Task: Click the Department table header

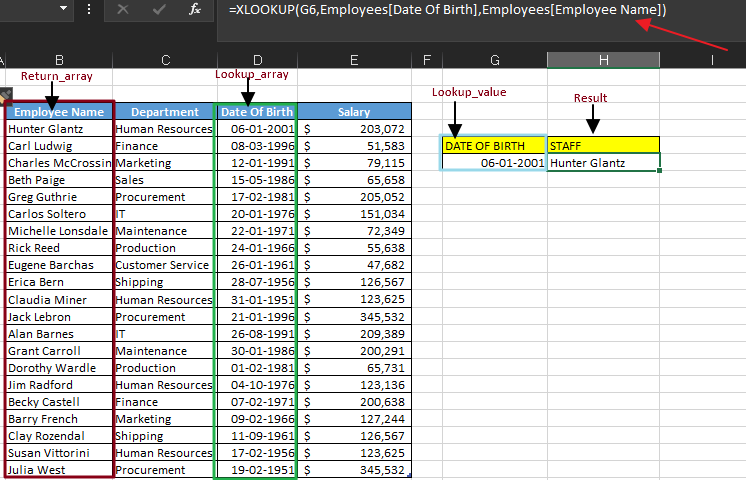Action: [165, 112]
